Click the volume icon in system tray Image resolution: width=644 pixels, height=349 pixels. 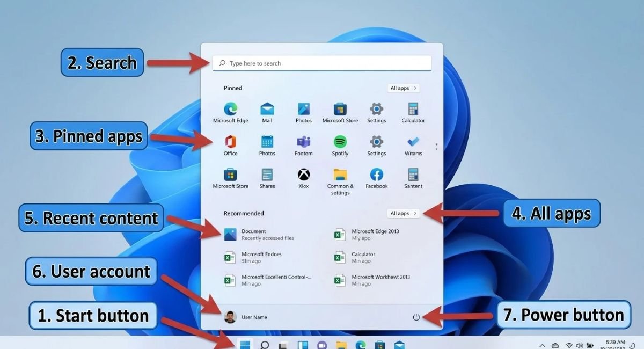(580, 345)
